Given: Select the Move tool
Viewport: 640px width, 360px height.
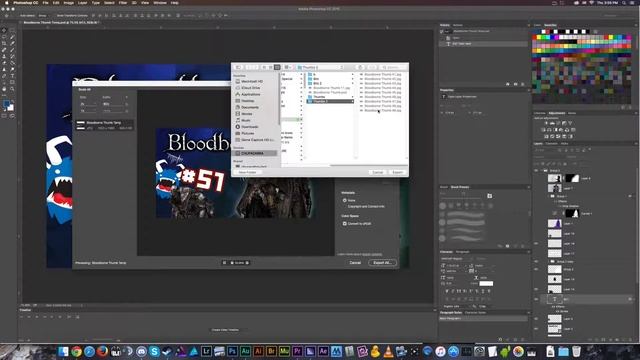Looking at the screenshot, I should click(x=4, y=30).
